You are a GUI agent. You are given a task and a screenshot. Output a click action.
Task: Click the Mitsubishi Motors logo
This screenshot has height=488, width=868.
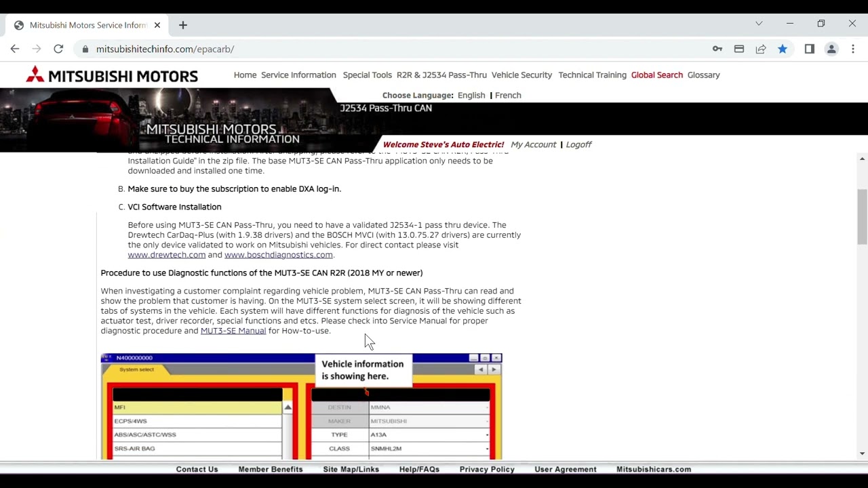click(x=112, y=75)
